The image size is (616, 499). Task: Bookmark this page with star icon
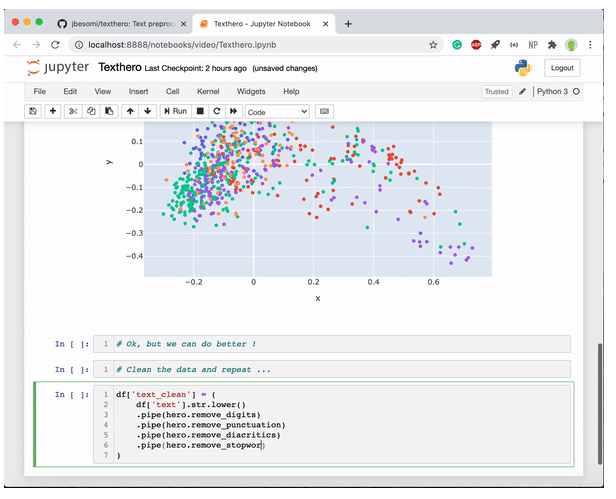[433, 45]
